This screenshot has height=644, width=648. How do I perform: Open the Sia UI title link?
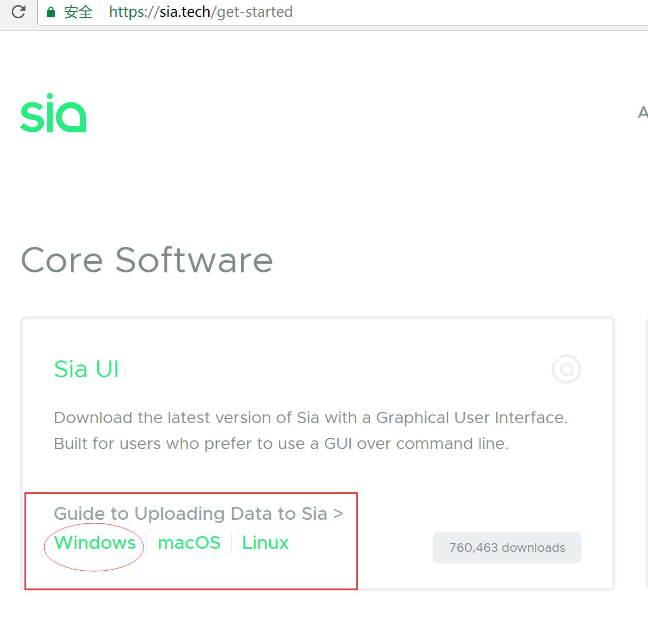tap(87, 369)
